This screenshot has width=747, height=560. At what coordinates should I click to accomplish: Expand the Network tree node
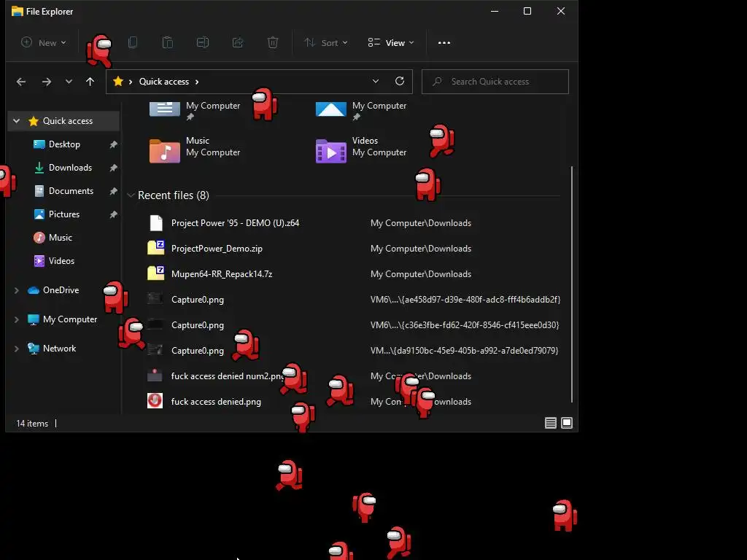tap(16, 349)
